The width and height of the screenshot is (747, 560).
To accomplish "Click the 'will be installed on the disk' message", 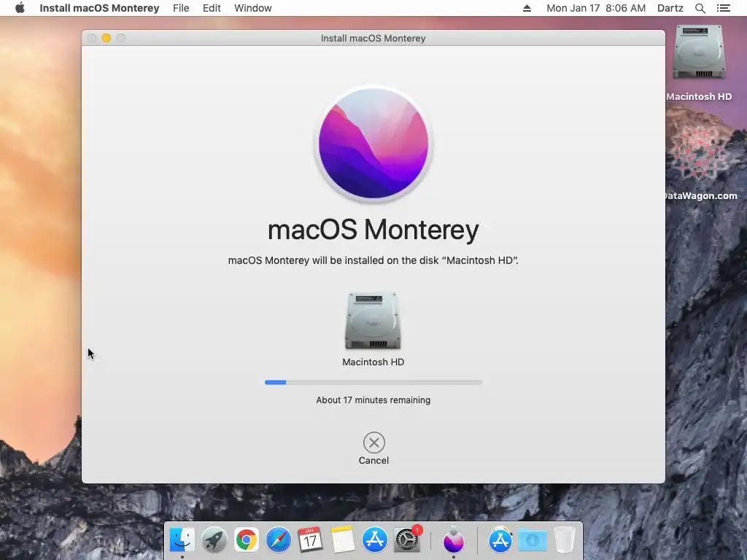I will 373,260.
